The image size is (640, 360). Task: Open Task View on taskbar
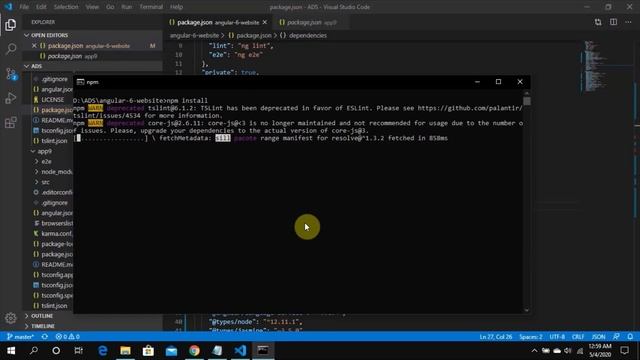(x=78, y=351)
